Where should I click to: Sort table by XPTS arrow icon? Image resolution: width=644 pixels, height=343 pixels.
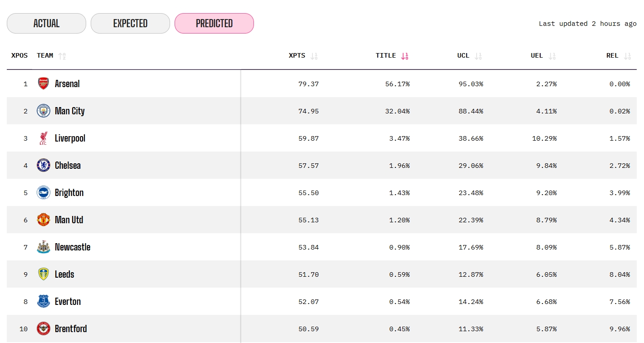[314, 56]
